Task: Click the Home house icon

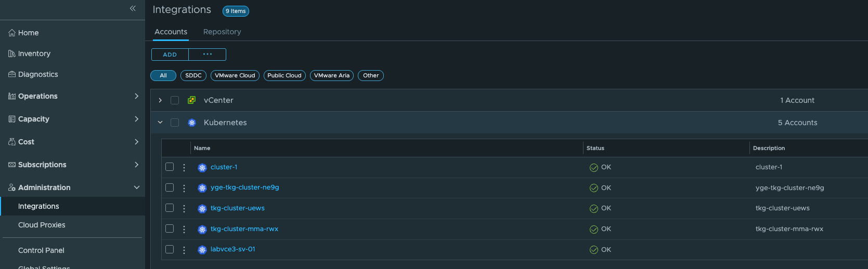Action: [x=12, y=33]
